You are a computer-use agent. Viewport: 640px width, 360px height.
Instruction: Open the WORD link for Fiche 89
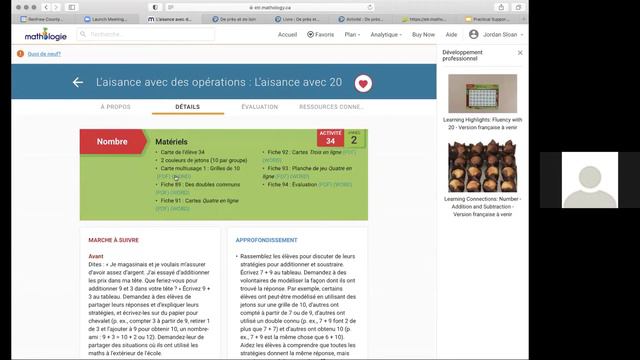[x=180, y=192]
